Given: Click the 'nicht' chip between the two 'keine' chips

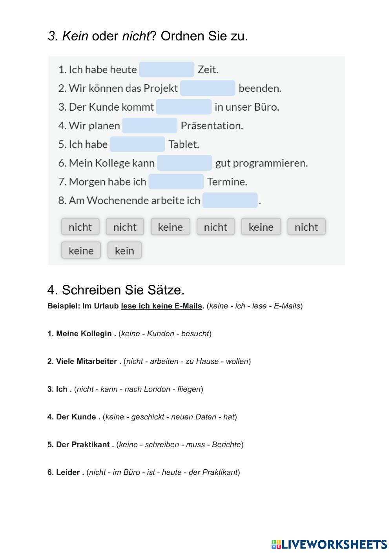Looking at the screenshot, I should pos(215,227).
